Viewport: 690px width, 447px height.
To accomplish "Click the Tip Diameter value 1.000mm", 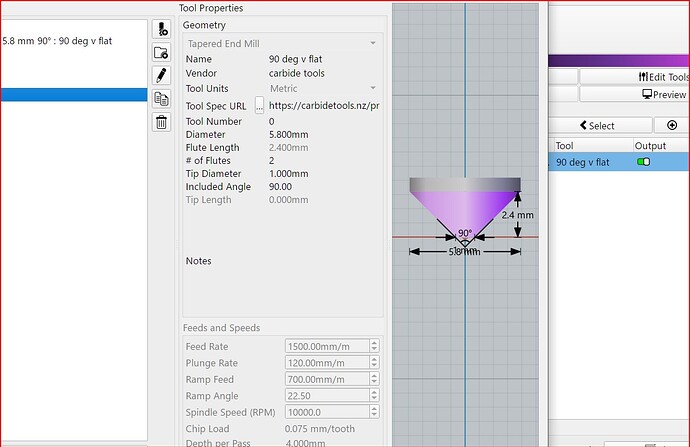I will (289, 174).
